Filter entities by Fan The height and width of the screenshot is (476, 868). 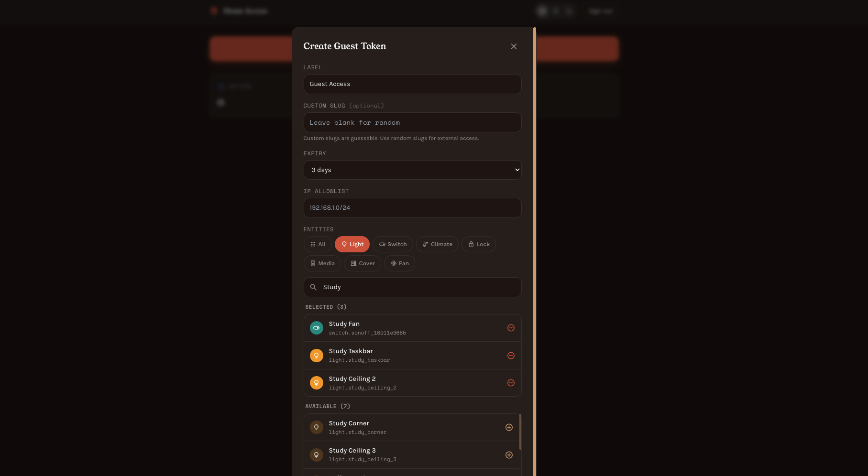coord(399,263)
